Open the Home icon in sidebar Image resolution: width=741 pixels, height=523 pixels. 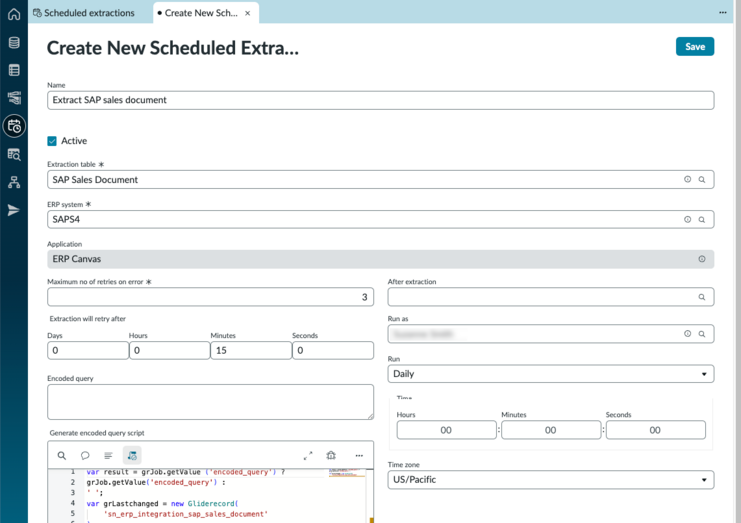(x=14, y=14)
